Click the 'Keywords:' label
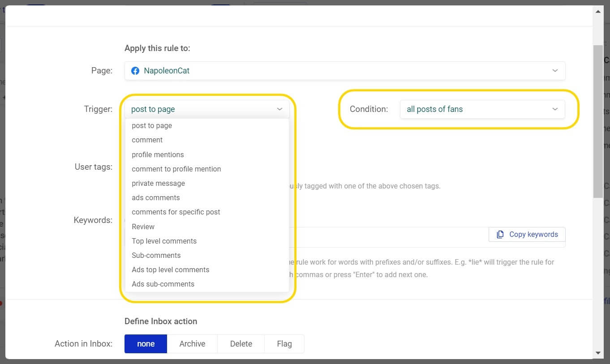610x364 pixels. (93, 220)
